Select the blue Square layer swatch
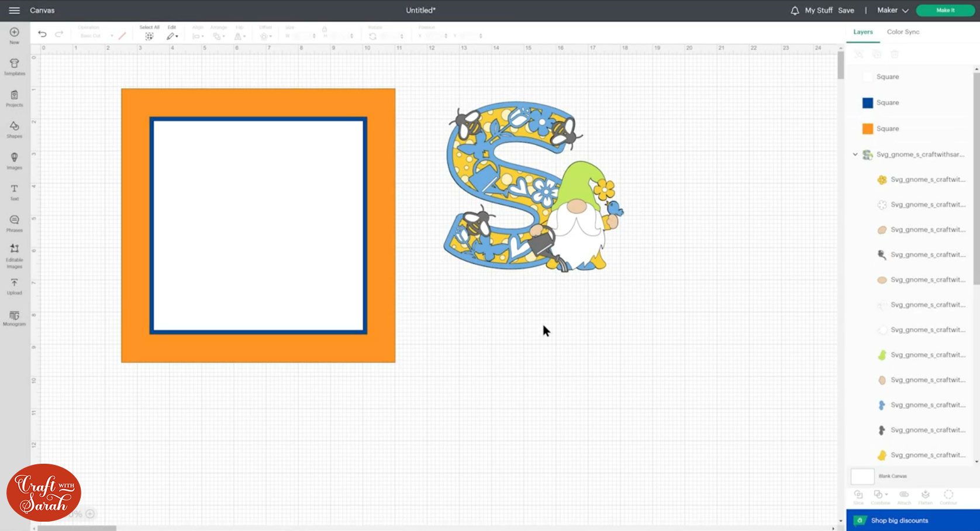 pyautogui.click(x=868, y=103)
